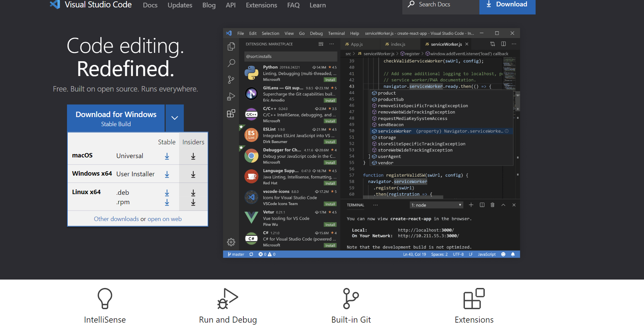Open the File menu in screenshot
Screen dimensions: 644x328
[x=240, y=33]
